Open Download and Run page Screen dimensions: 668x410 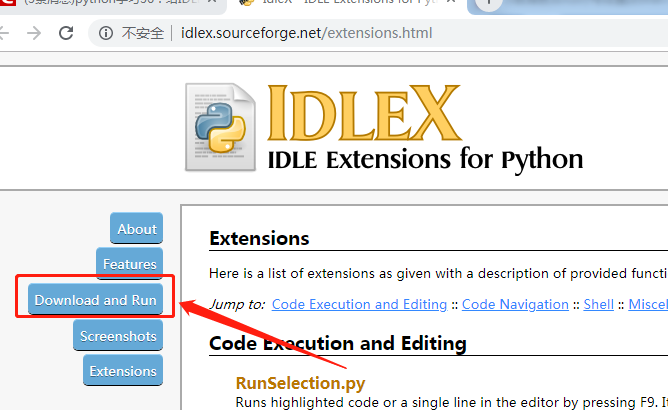[x=95, y=300]
